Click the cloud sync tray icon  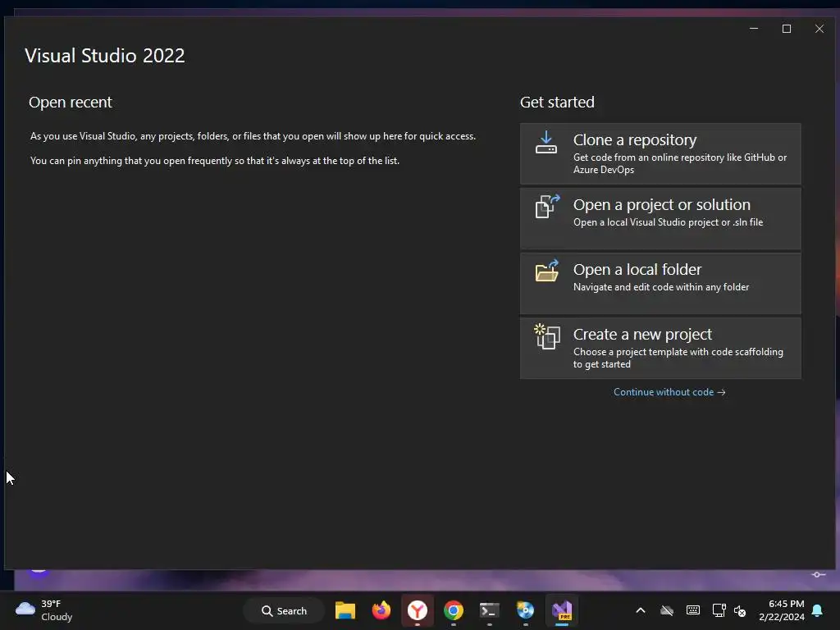[x=666, y=610]
